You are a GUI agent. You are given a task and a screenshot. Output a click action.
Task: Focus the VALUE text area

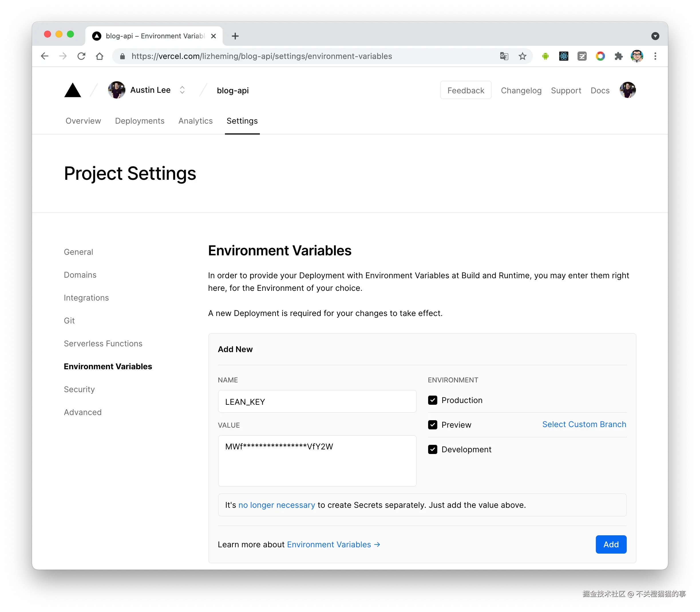(x=317, y=461)
